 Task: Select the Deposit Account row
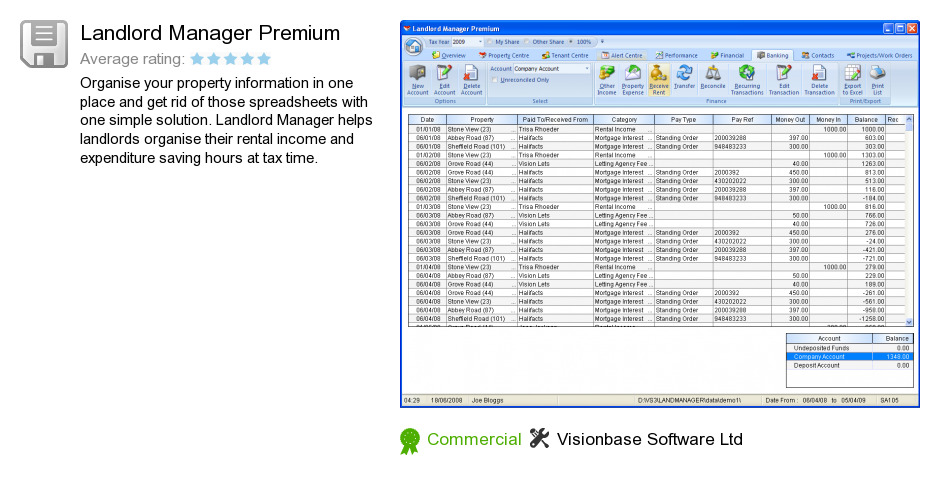(x=849, y=366)
